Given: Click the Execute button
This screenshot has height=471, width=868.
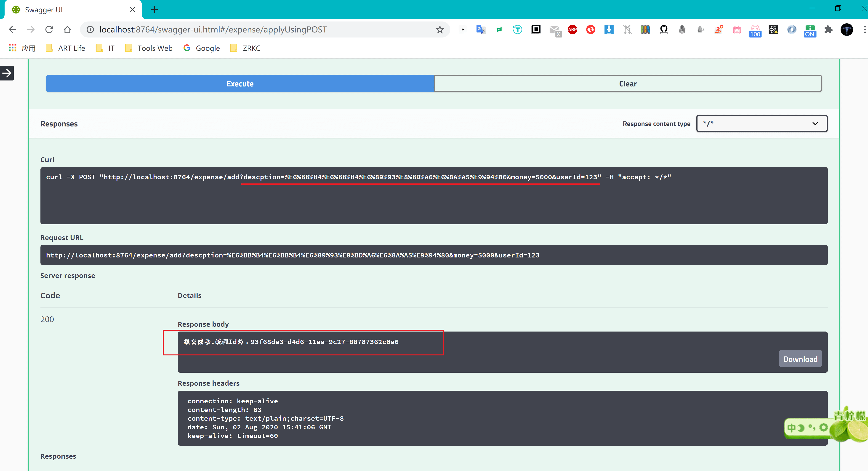Looking at the screenshot, I should (x=240, y=83).
